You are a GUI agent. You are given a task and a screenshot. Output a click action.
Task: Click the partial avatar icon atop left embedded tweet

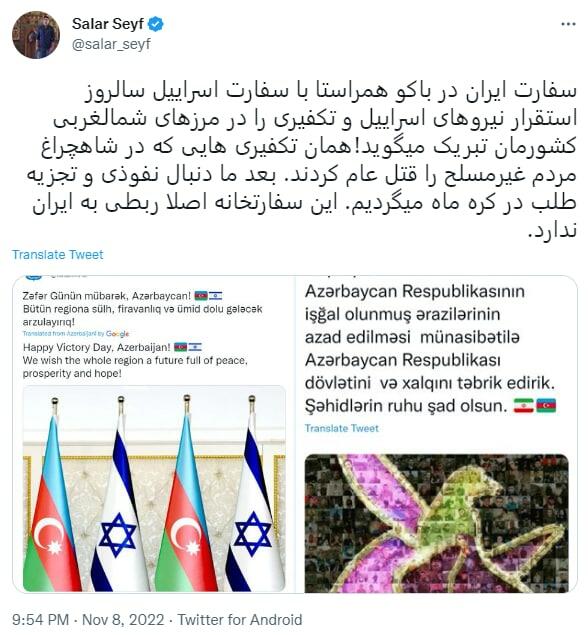(x=33, y=277)
